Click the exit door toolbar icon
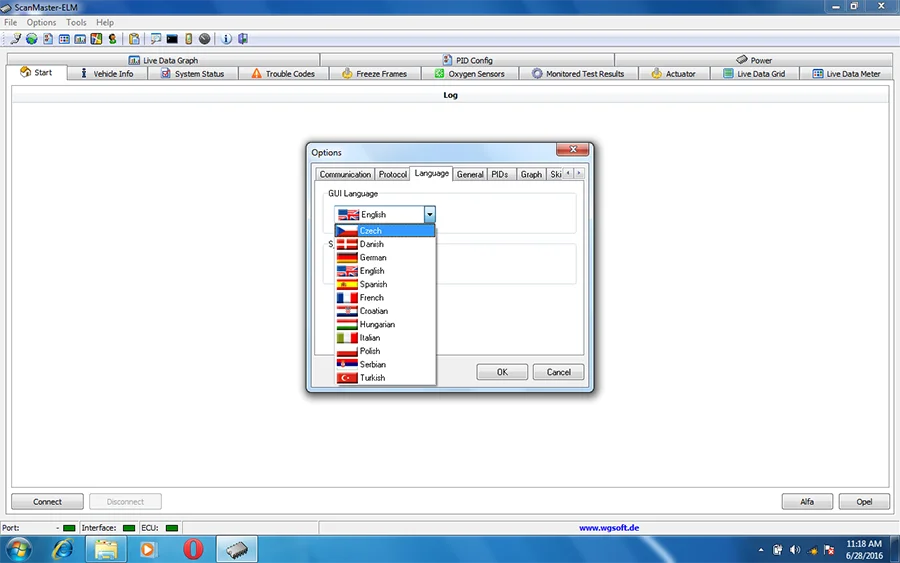This screenshot has height=563, width=900. (x=243, y=39)
